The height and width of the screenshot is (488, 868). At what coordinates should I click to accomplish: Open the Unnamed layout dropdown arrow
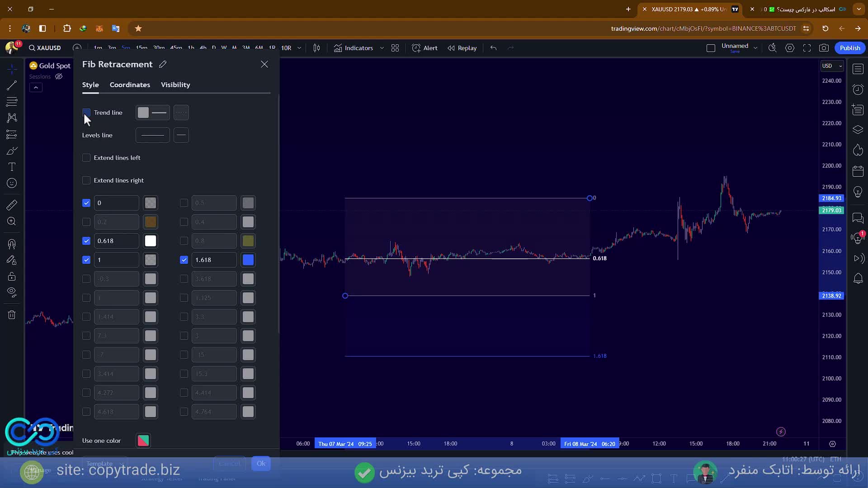pyautogui.click(x=755, y=48)
